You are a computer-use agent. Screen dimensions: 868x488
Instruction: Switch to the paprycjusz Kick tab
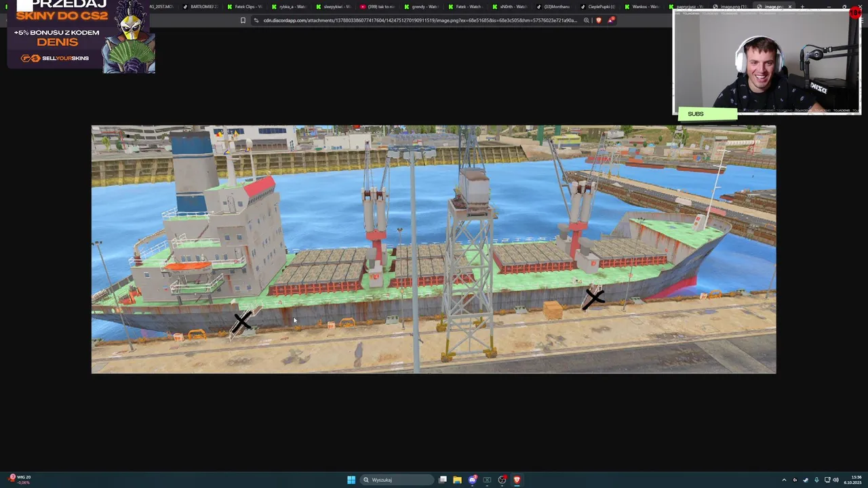click(686, 7)
